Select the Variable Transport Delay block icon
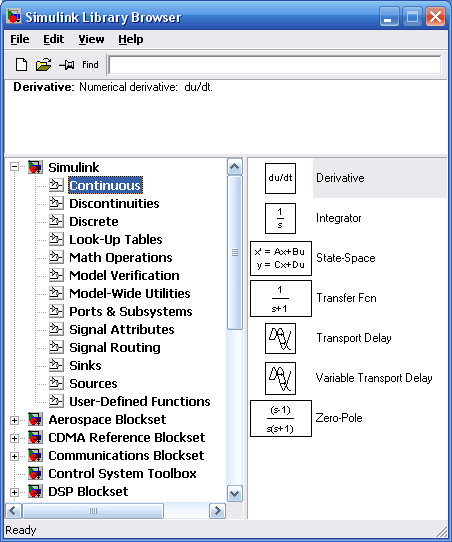Image resolution: width=452 pixels, height=542 pixels. 280,379
